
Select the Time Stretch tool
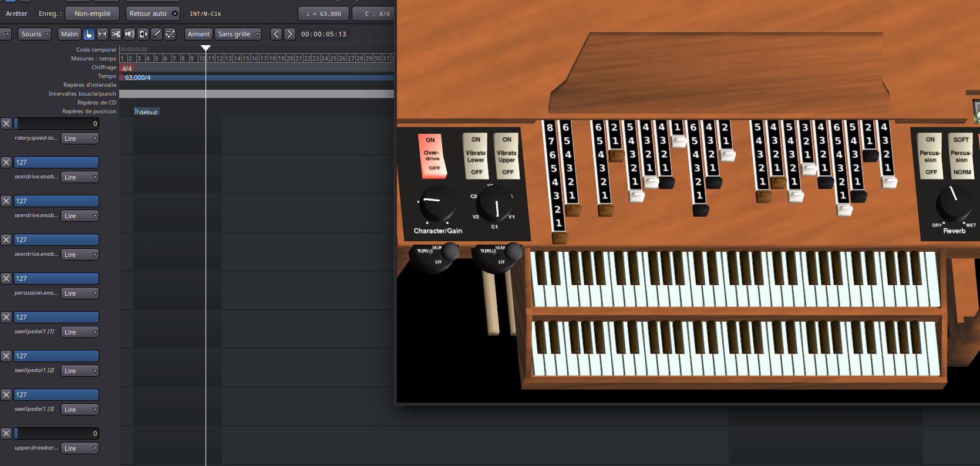coord(143,34)
